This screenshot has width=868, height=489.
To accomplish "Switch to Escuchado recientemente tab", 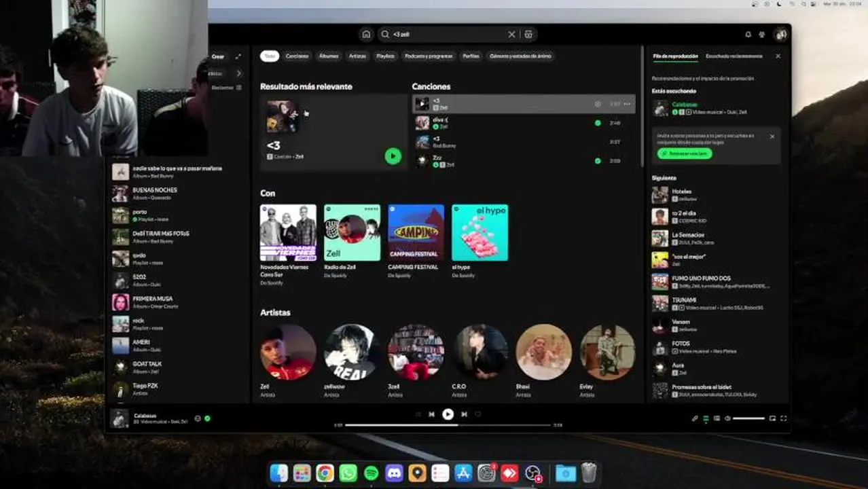I will pos(734,56).
